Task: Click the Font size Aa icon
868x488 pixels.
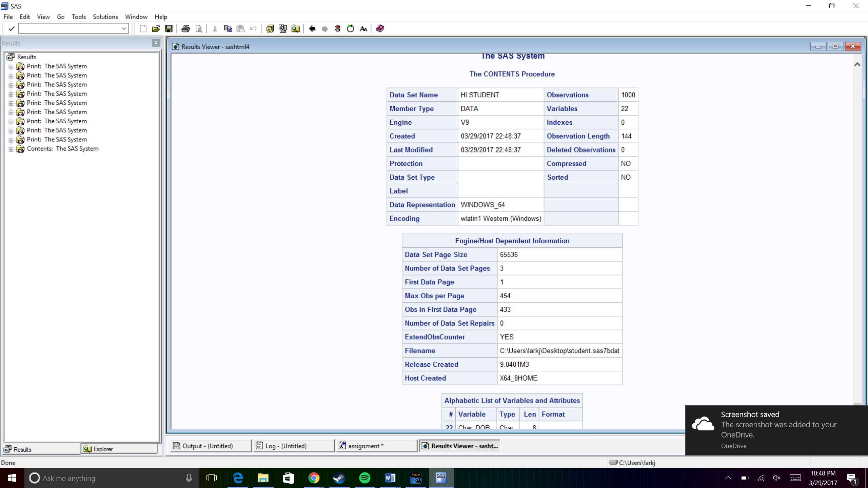Action: [363, 29]
